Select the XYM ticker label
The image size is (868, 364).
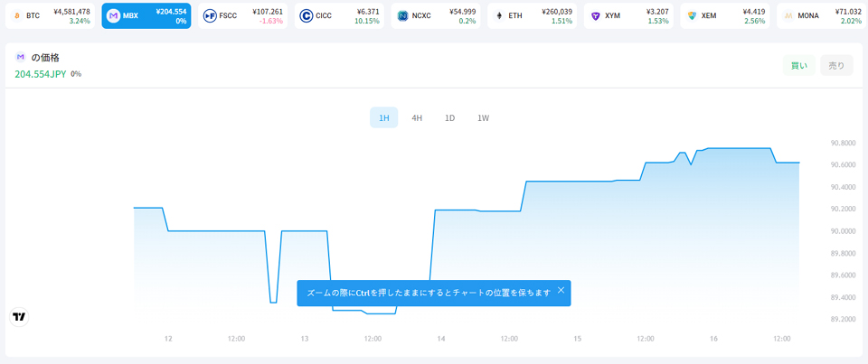point(612,16)
